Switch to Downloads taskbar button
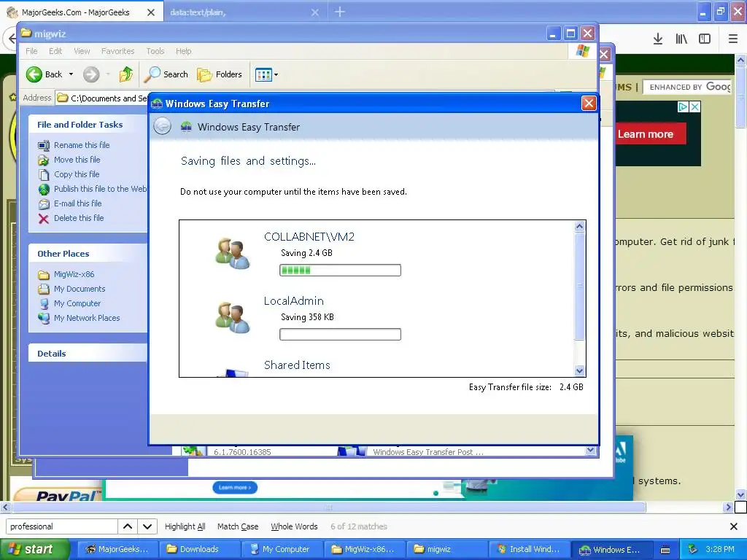The height and width of the screenshot is (560, 747). click(199, 549)
